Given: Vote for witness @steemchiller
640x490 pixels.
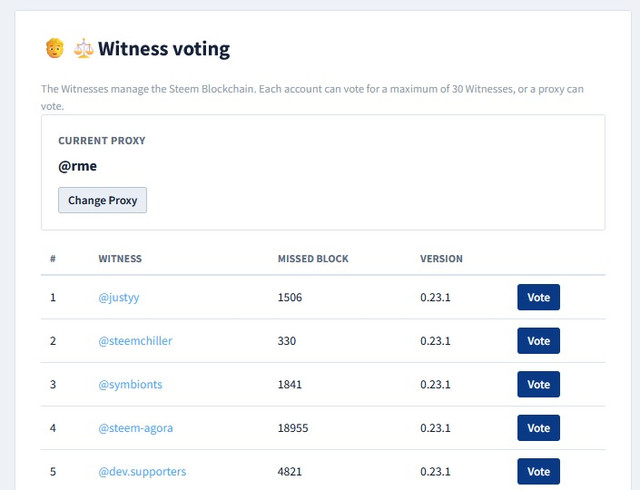Looking at the screenshot, I should (538, 341).
